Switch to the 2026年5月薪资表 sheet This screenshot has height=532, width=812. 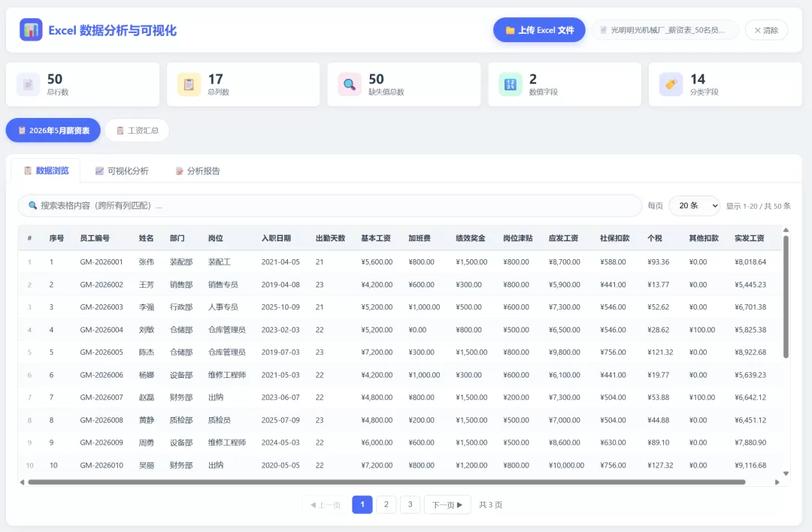pos(53,131)
